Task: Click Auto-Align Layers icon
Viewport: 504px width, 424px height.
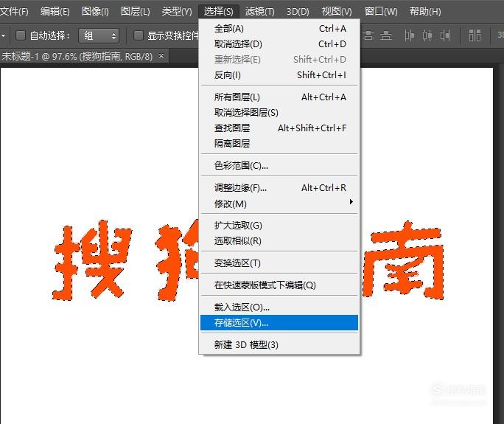Action: [x=475, y=35]
